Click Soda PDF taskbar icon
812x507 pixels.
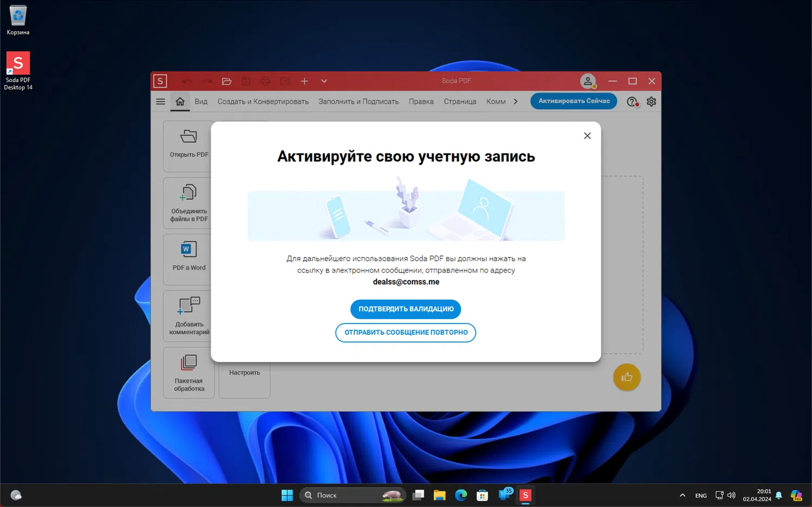pos(525,495)
